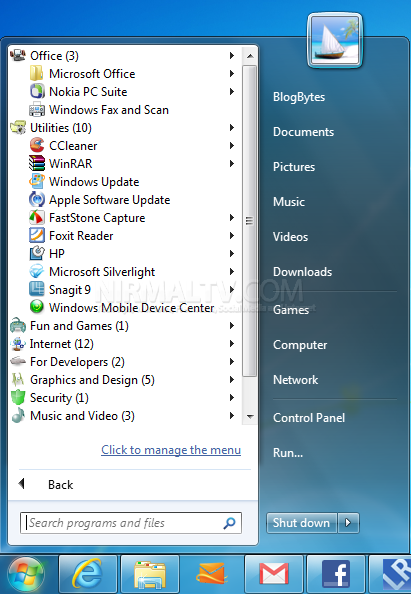Image resolution: width=411 pixels, height=594 pixels.
Task: Open the Documents menu item
Action: coord(303,132)
